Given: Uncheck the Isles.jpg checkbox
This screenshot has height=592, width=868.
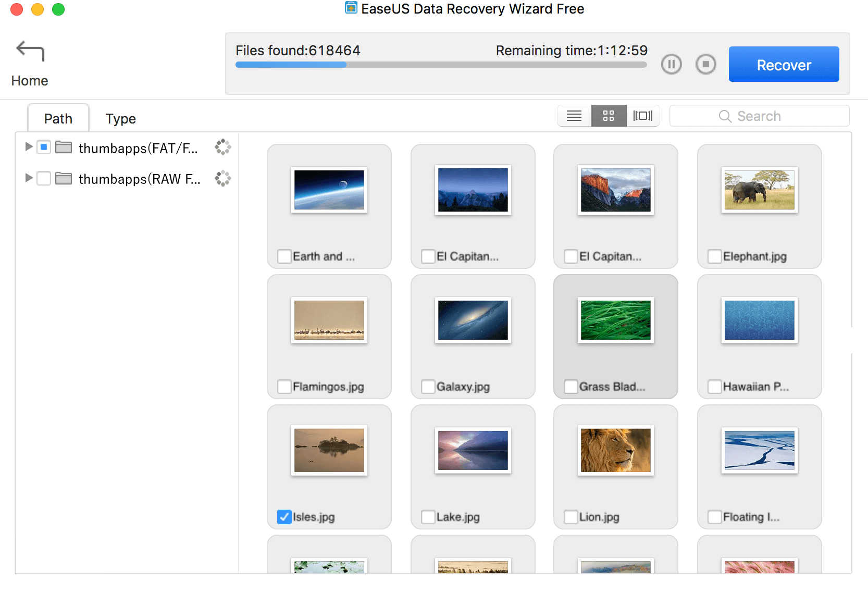Looking at the screenshot, I should (x=284, y=517).
